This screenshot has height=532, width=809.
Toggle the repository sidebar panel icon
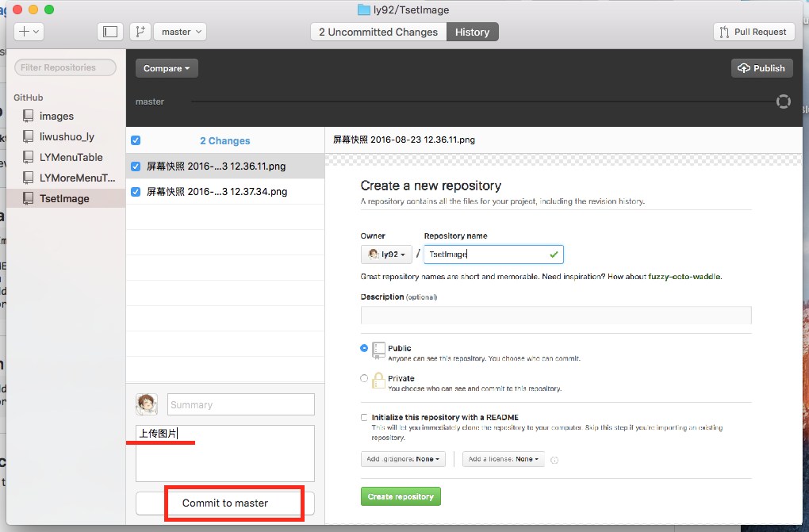[x=110, y=32]
